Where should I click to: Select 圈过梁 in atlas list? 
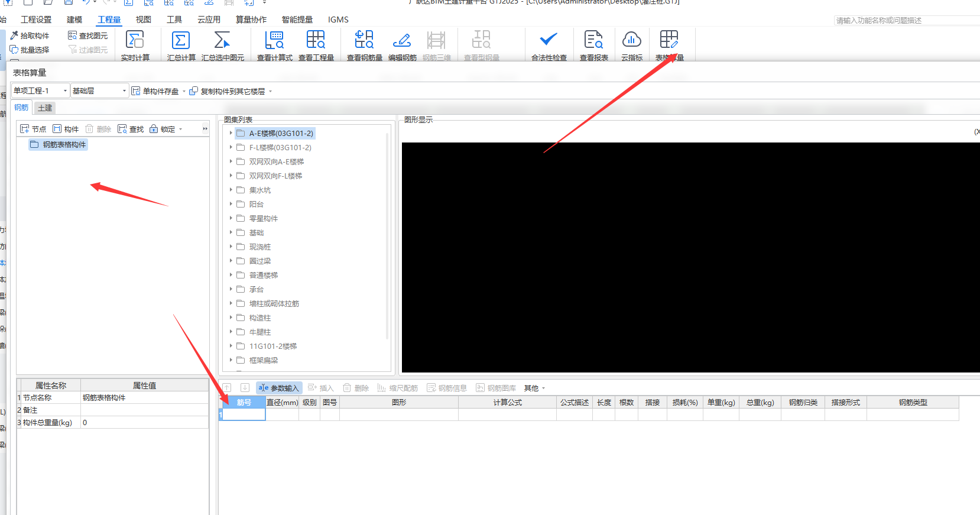coord(259,261)
